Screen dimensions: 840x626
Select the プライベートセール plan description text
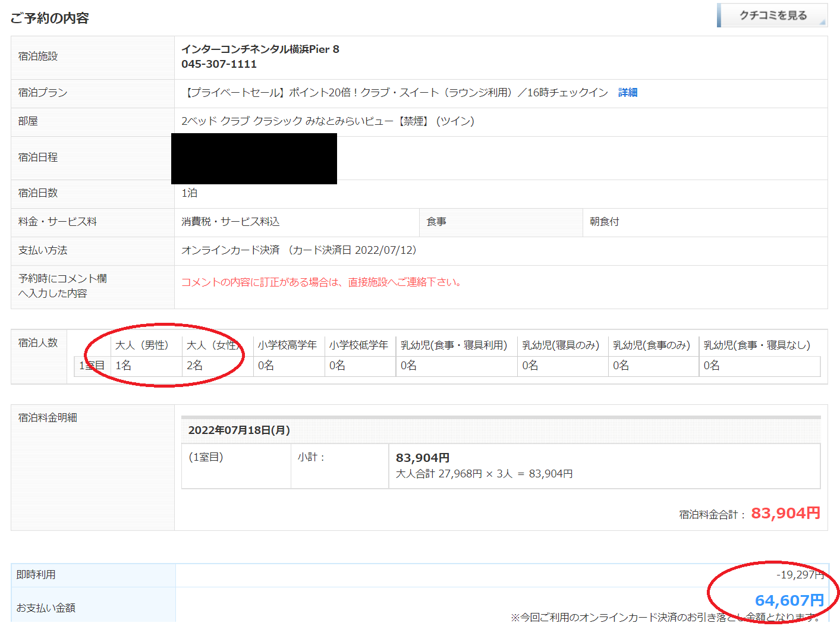click(x=395, y=93)
